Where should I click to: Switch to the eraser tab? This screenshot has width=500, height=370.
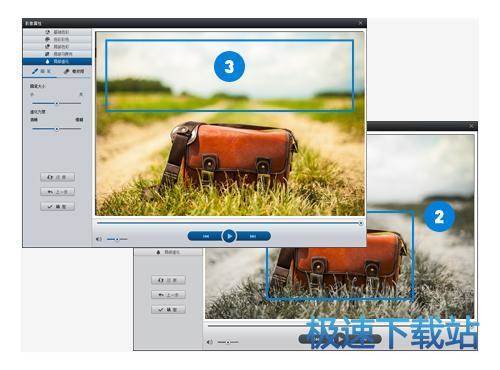(x=74, y=71)
